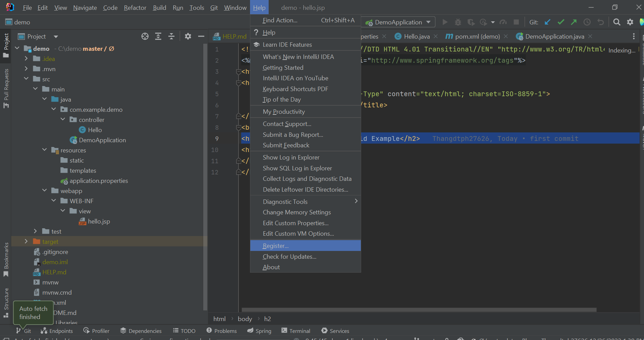Click the Git Update Project blue arrow
This screenshot has width=644, height=340.
(547, 22)
